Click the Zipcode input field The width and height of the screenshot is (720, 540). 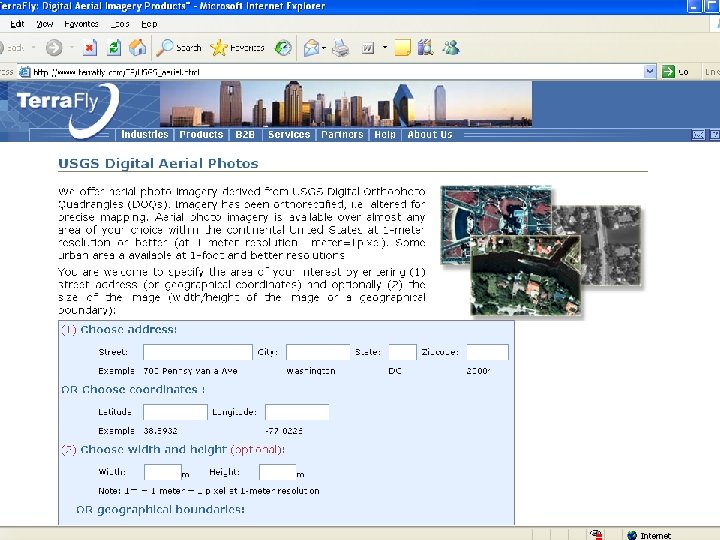point(488,352)
